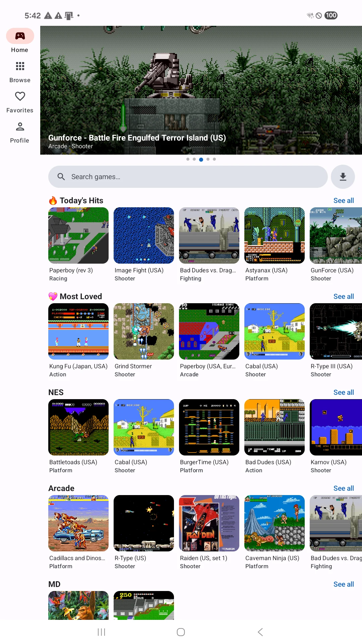The width and height of the screenshot is (362, 644).
Task: Open Bad Dudes (USA) NES thumbnail
Action: (275, 427)
